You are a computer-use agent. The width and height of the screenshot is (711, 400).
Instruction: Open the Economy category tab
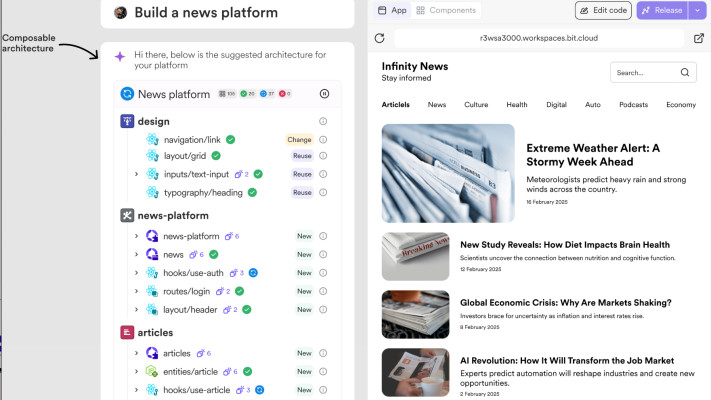(x=681, y=105)
